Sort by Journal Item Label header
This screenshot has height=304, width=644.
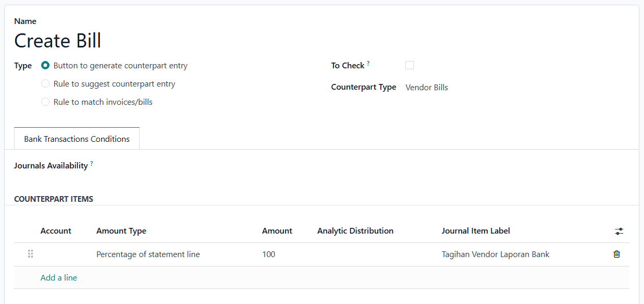coord(476,231)
